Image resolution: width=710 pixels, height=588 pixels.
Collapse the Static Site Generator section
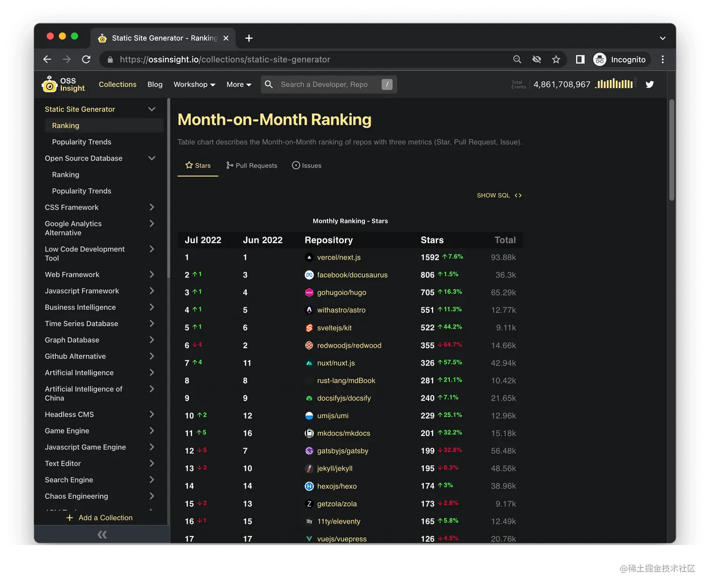(x=152, y=109)
